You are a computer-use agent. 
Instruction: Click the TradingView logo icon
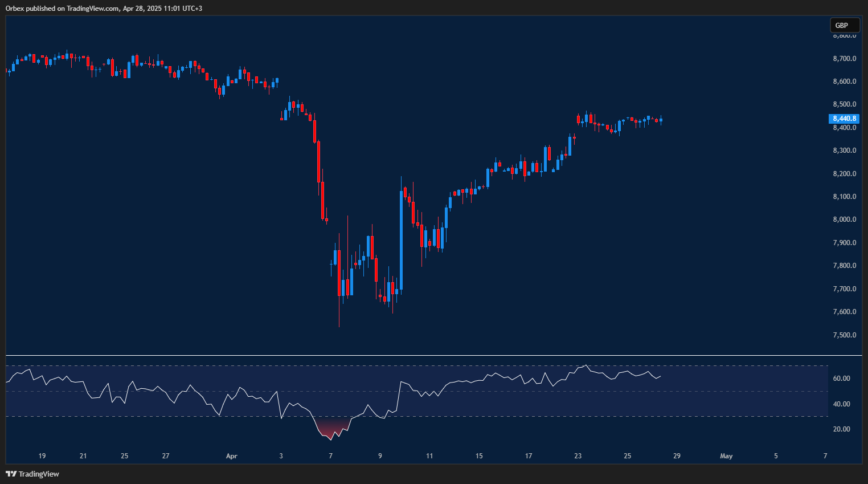10,474
